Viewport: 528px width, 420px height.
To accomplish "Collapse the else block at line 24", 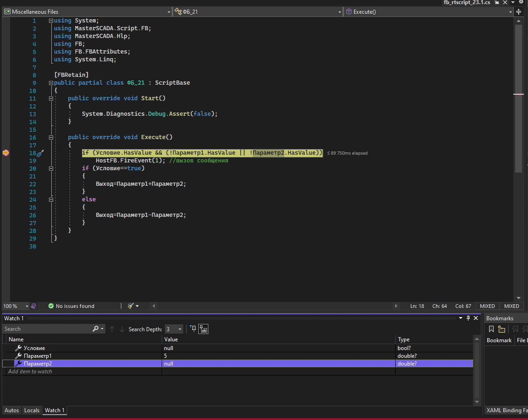I will coord(51,199).
